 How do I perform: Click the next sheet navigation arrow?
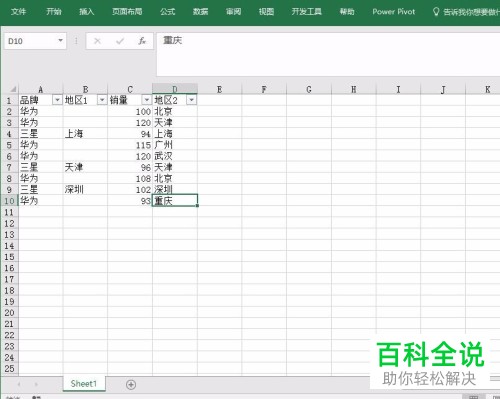click(x=36, y=384)
